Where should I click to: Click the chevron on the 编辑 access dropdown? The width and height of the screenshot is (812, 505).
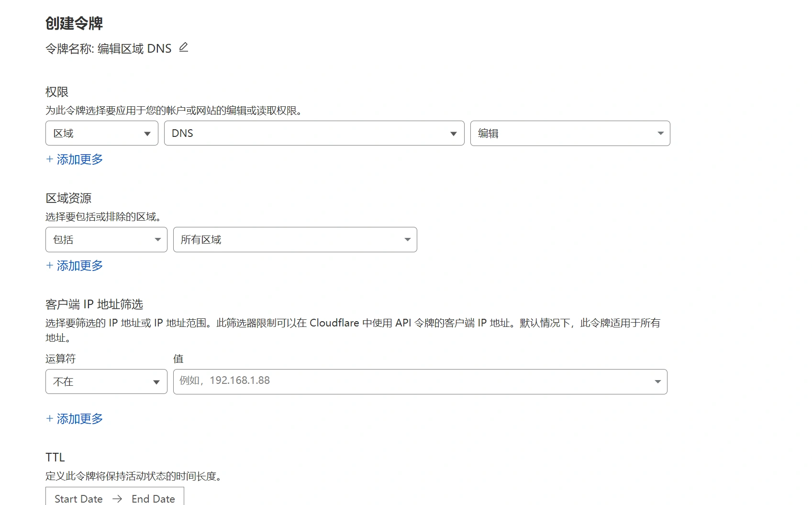[x=660, y=133]
